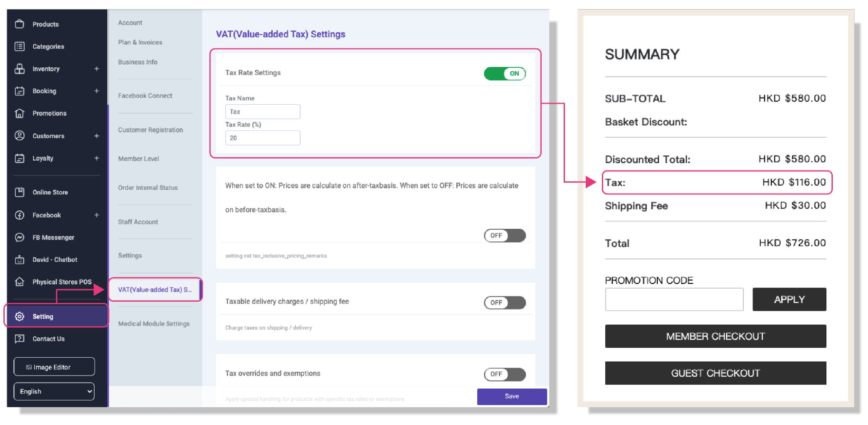The image size is (868, 425).
Task: Select the Promotions house icon
Action: pos(20,113)
